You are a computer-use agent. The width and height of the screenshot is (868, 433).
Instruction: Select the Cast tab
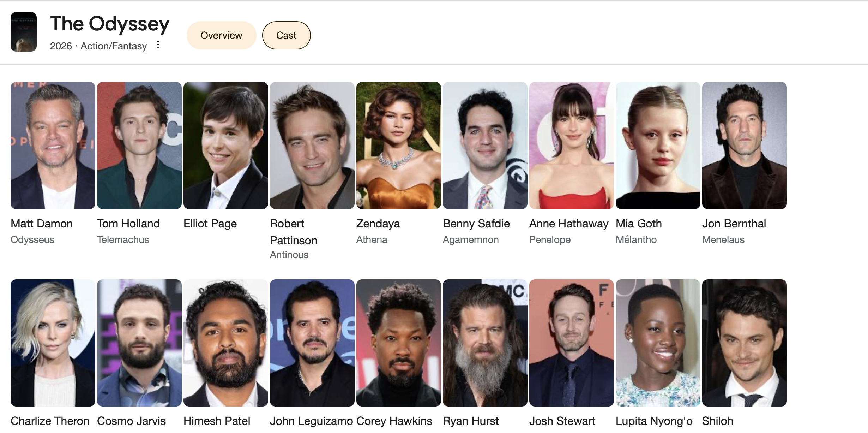286,35
